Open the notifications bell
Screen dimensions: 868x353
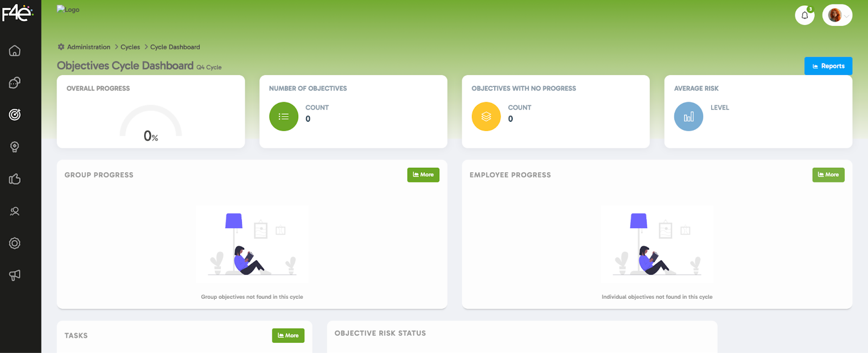pos(805,15)
